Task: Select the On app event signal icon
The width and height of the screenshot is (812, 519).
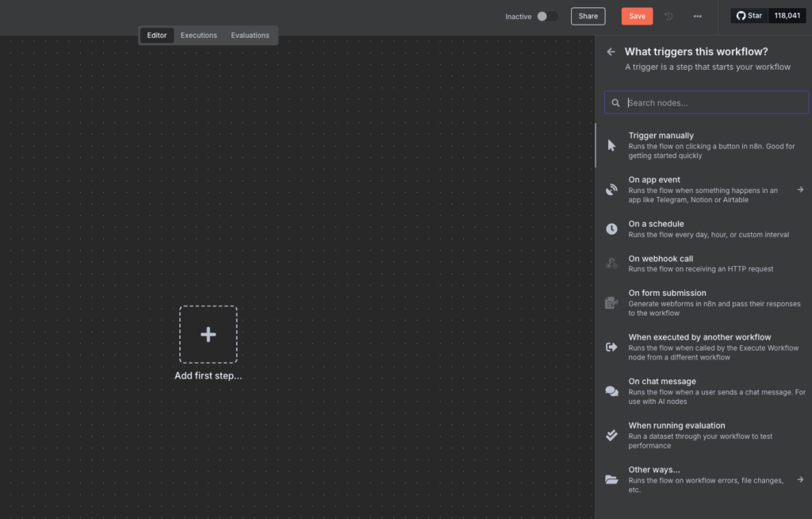Action: pyautogui.click(x=611, y=190)
